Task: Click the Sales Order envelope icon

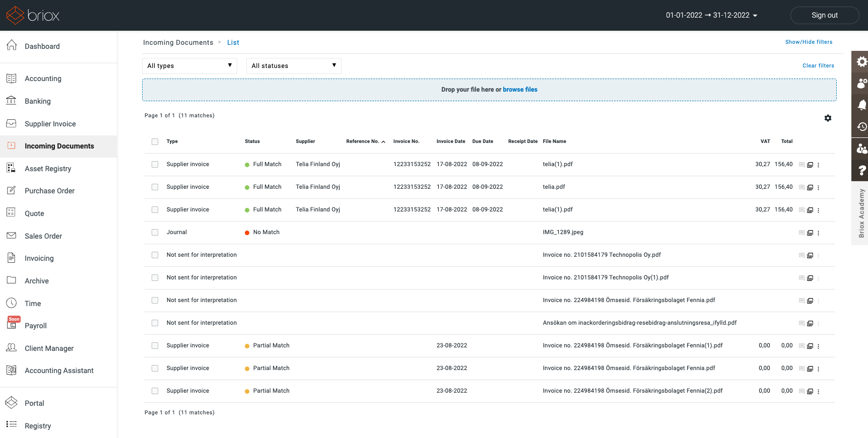Action: click(x=11, y=236)
